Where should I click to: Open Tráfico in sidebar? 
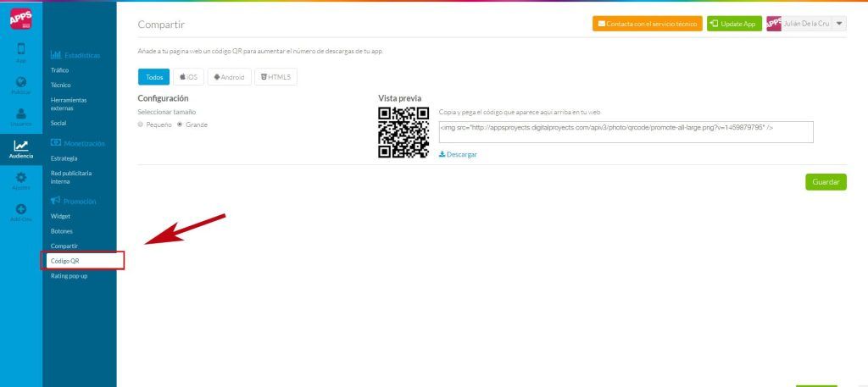point(60,70)
